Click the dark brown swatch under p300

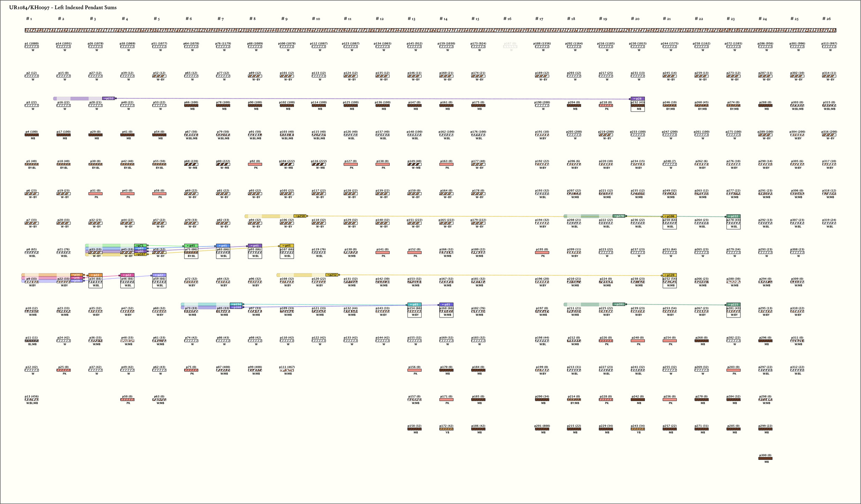click(765, 458)
